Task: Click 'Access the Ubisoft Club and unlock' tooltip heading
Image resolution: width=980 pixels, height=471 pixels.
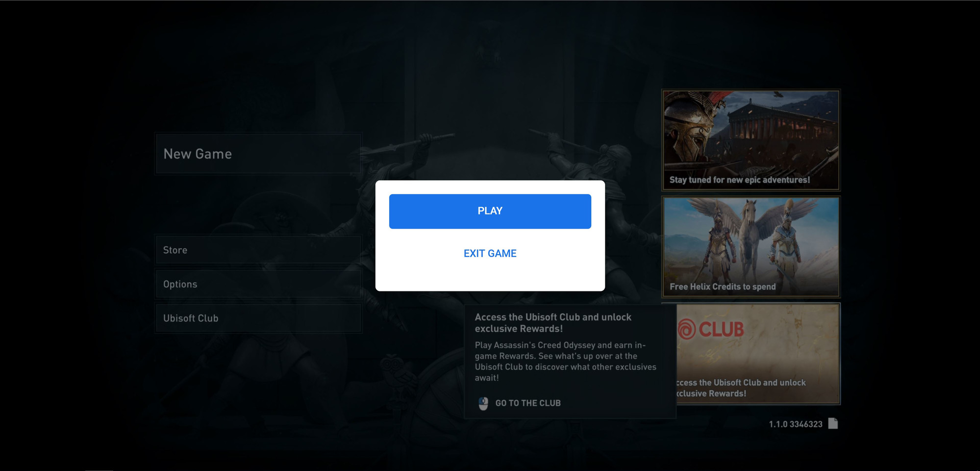Action: tap(553, 323)
